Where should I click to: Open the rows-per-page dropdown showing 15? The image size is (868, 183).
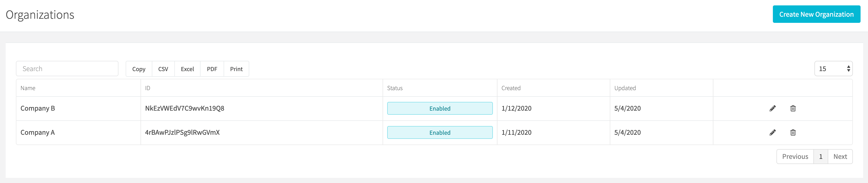click(x=833, y=69)
